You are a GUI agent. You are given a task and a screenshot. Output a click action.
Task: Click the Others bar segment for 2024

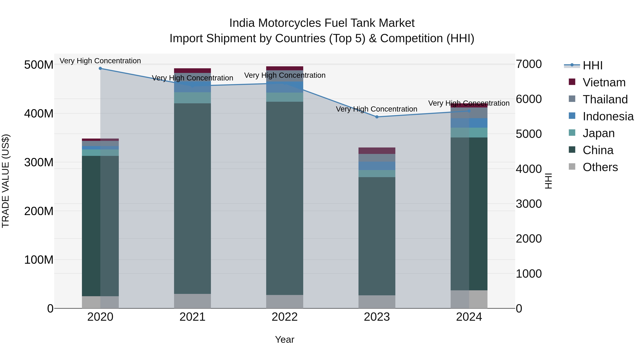click(469, 299)
